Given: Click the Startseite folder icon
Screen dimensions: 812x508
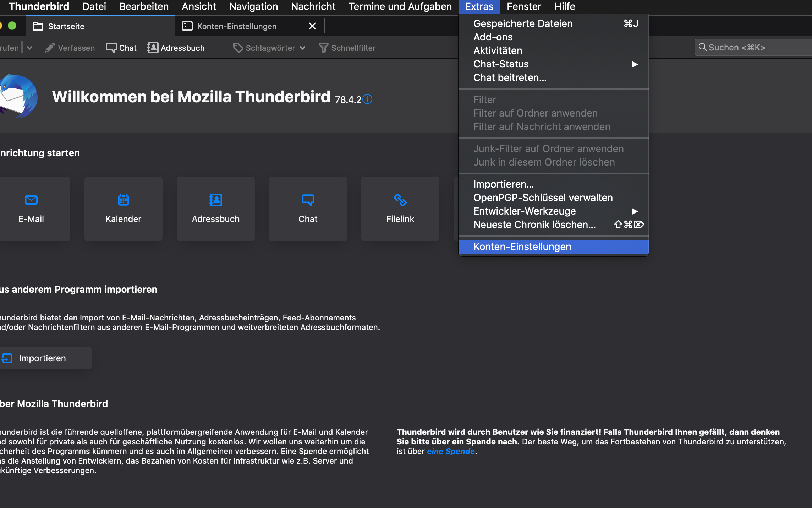Looking at the screenshot, I should [38, 26].
